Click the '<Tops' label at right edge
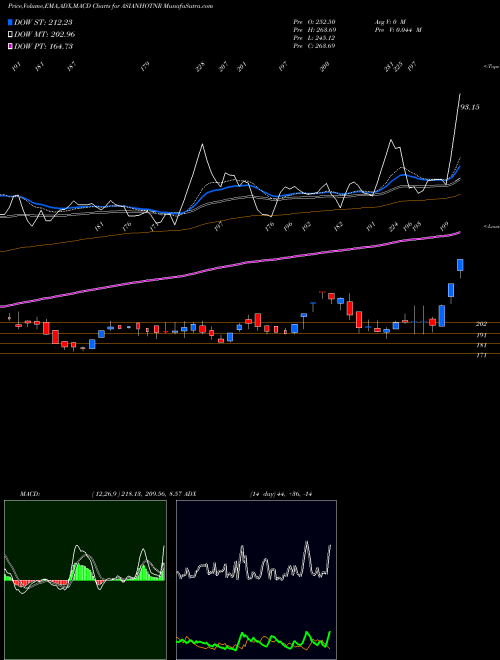Viewport: 500px width, 660px height. pyautogui.click(x=492, y=67)
